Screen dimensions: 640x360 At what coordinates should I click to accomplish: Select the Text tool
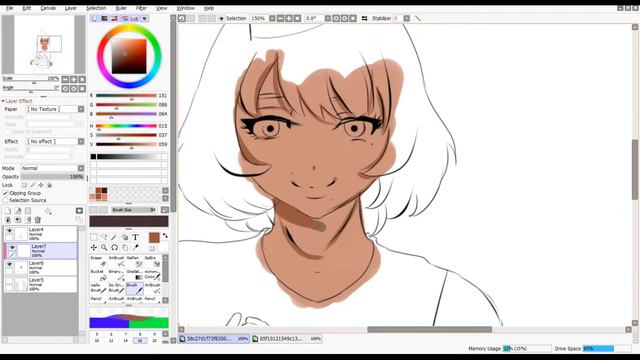click(136, 237)
